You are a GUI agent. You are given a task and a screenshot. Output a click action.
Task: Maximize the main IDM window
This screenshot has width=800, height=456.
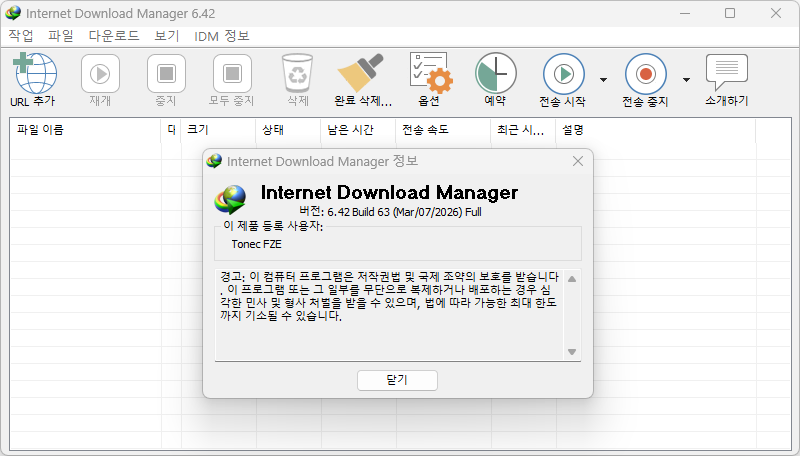click(x=730, y=13)
